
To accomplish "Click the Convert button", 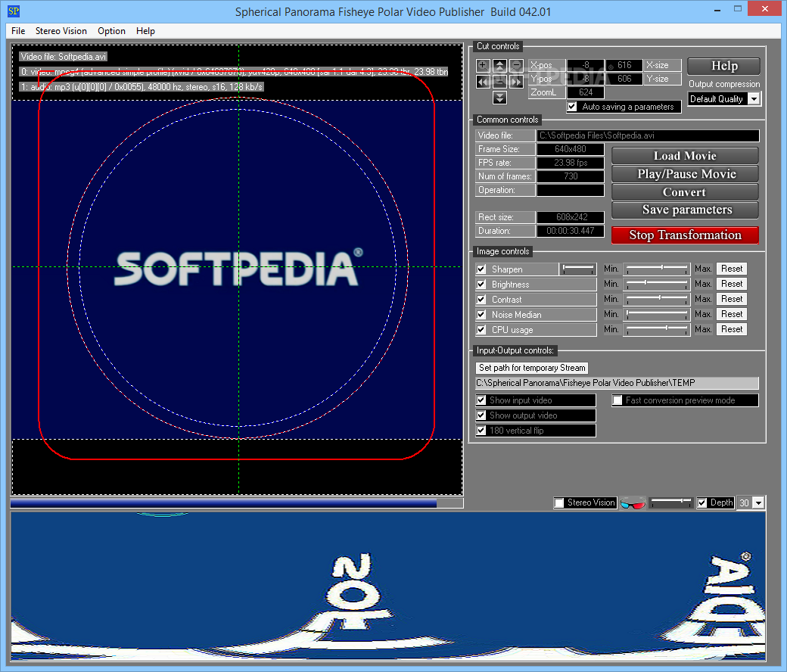I will [685, 191].
